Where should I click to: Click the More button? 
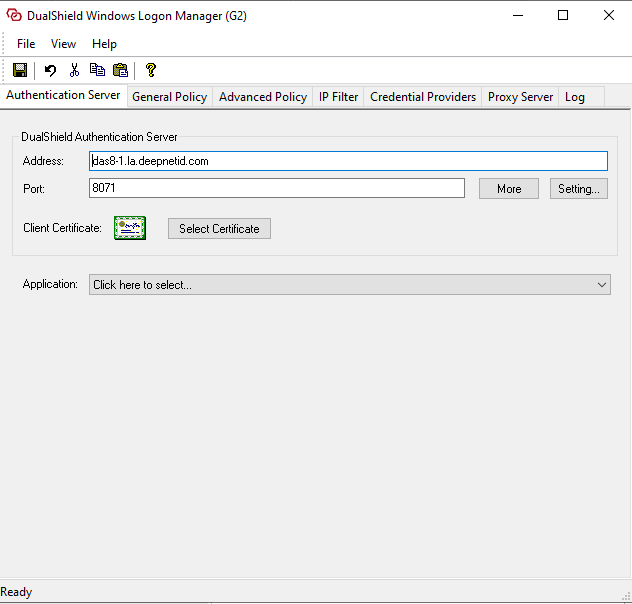pos(508,189)
